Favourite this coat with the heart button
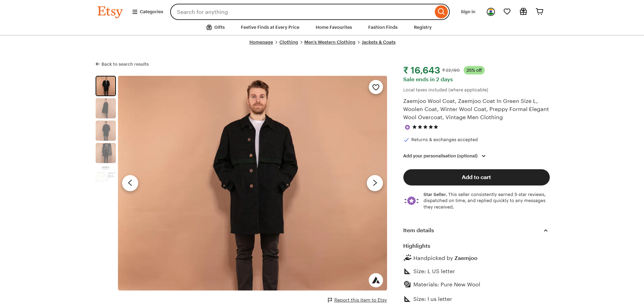The height and width of the screenshot is (307, 644). (x=376, y=87)
